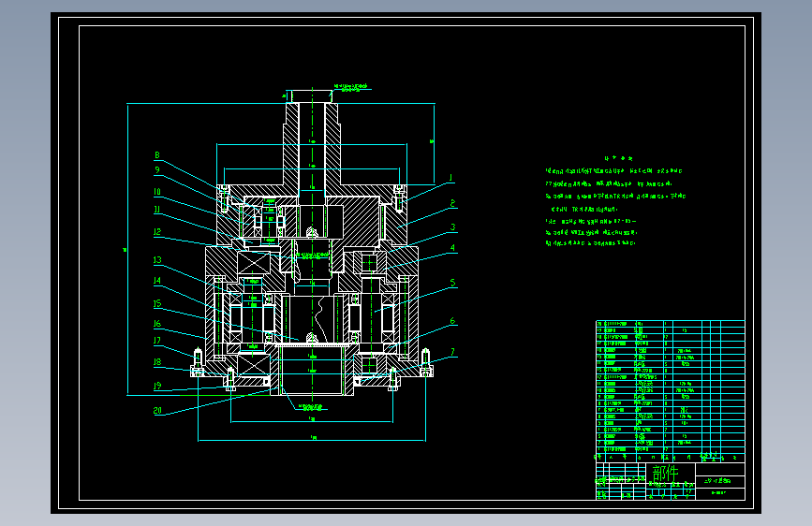Click part callout number 10
The height and width of the screenshot is (526, 812).
point(157,192)
